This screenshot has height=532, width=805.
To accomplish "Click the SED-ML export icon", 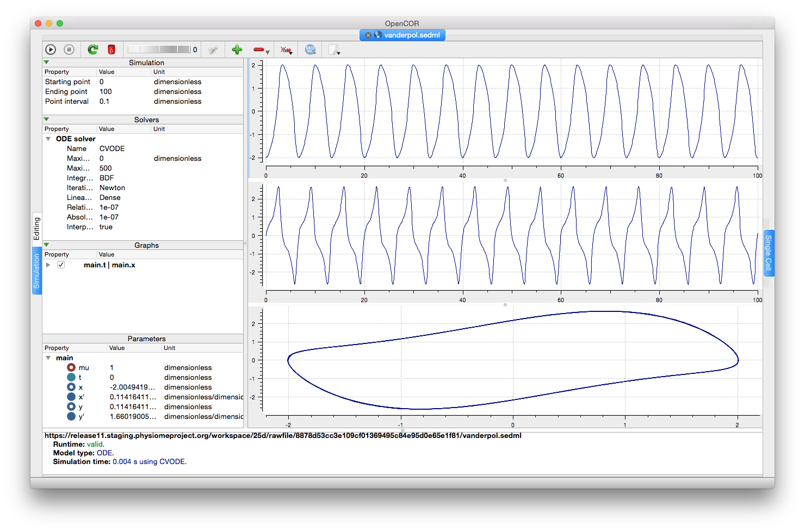I will click(x=310, y=49).
